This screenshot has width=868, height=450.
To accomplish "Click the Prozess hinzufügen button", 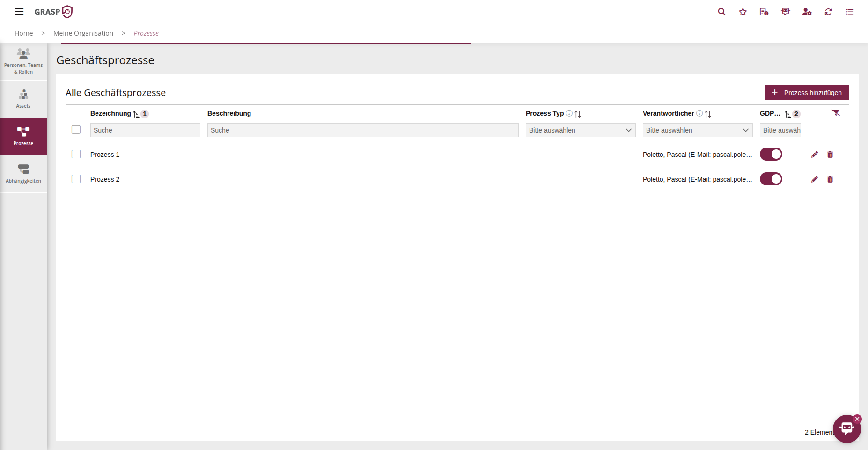I will [806, 93].
